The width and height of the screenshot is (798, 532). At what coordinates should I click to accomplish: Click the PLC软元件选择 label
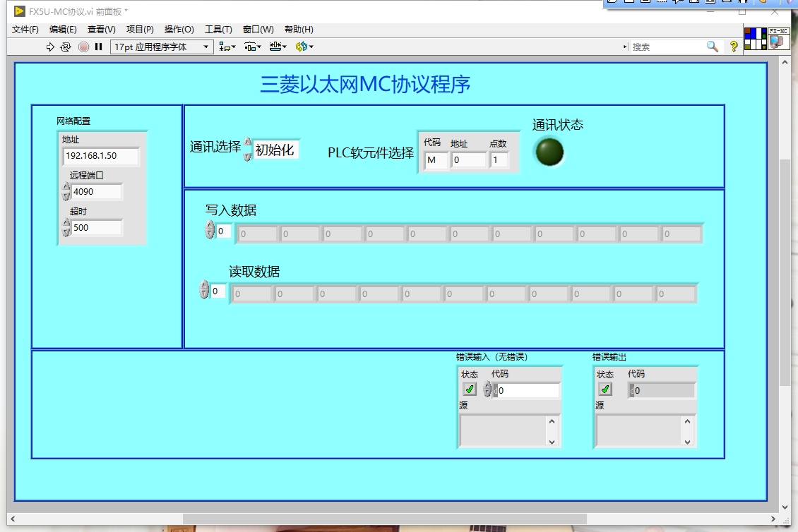[371, 152]
